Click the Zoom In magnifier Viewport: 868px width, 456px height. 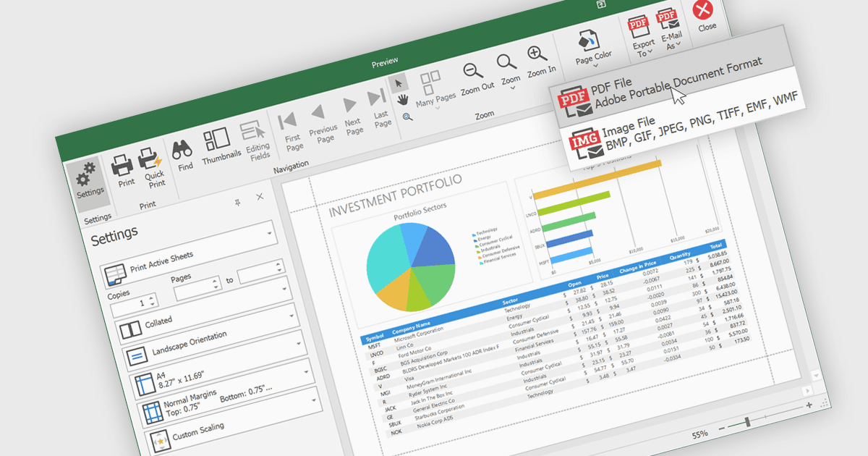click(x=540, y=61)
